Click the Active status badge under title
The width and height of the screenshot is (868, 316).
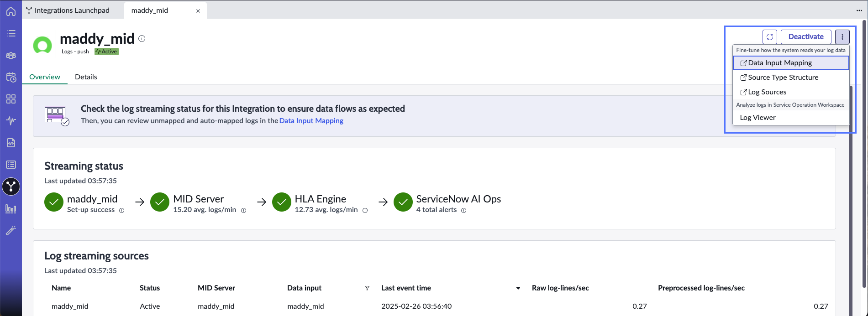pyautogui.click(x=106, y=52)
